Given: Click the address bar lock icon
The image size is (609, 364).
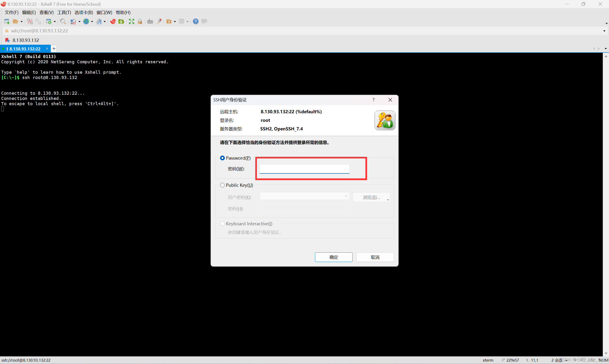Looking at the screenshot, I should (x=7, y=31).
